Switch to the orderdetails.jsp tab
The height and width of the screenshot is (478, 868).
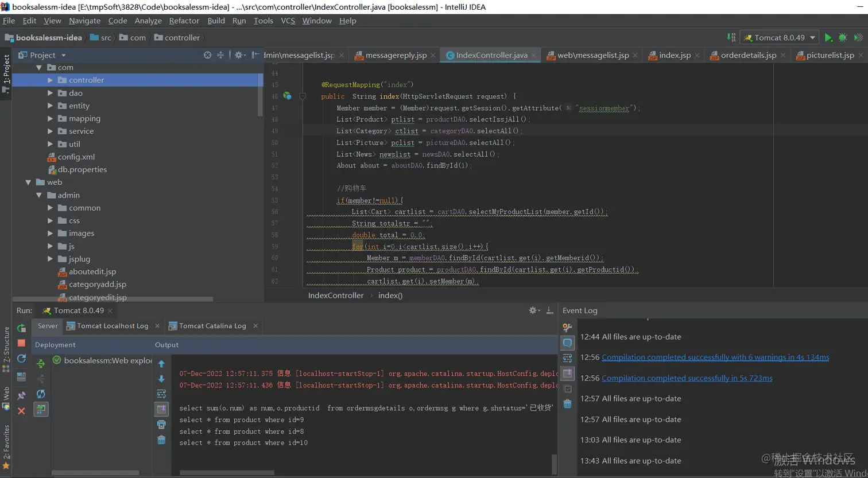(x=749, y=55)
